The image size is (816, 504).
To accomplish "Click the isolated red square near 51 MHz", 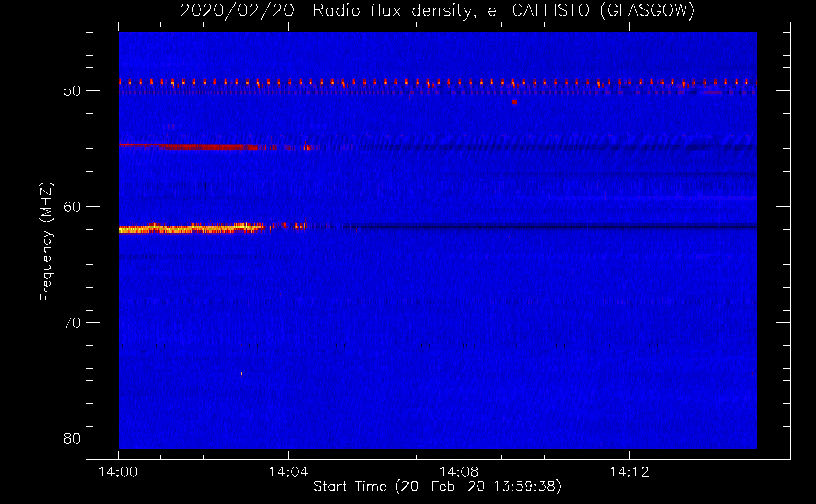I will click(514, 102).
